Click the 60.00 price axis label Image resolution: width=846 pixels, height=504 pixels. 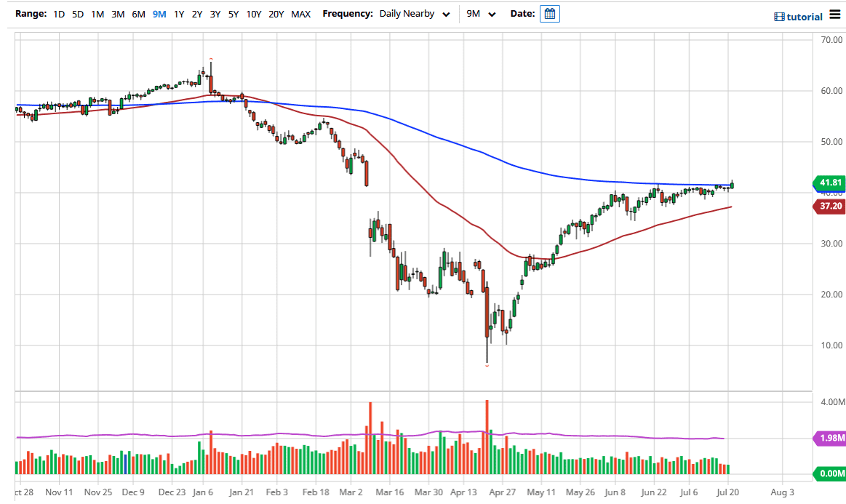pos(831,91)
